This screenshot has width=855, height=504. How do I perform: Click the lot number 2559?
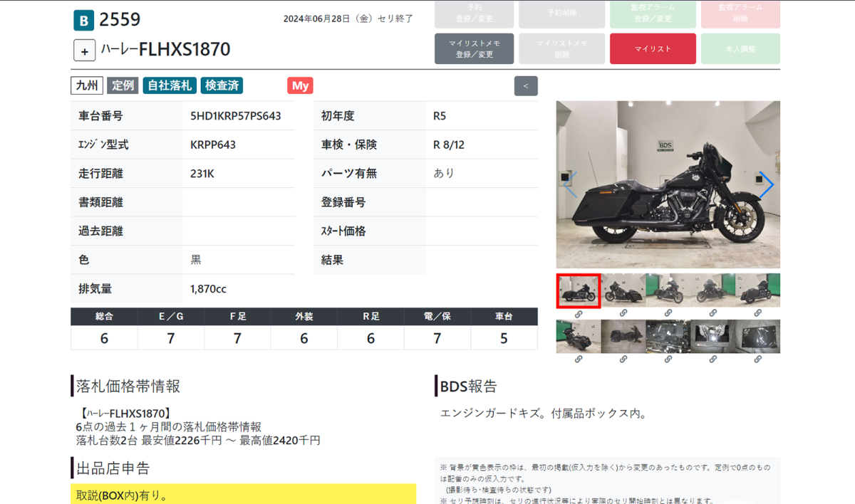point(120,20)
